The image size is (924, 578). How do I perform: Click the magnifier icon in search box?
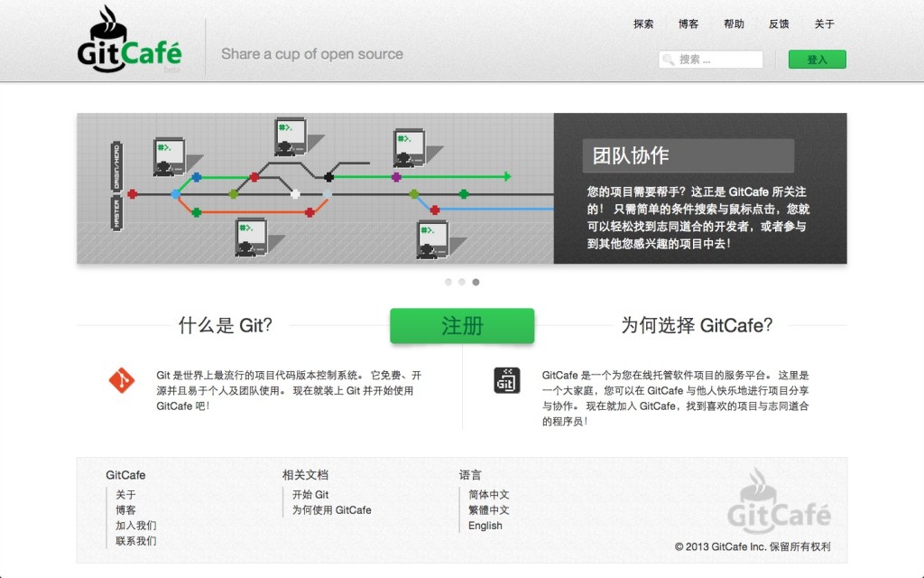669,60
